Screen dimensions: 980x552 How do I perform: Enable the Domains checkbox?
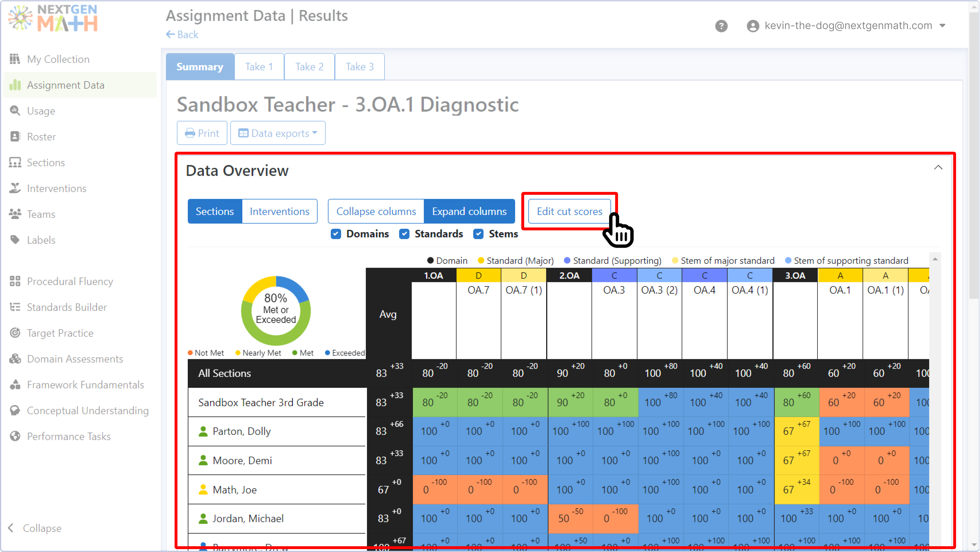(x=336, y=234)
